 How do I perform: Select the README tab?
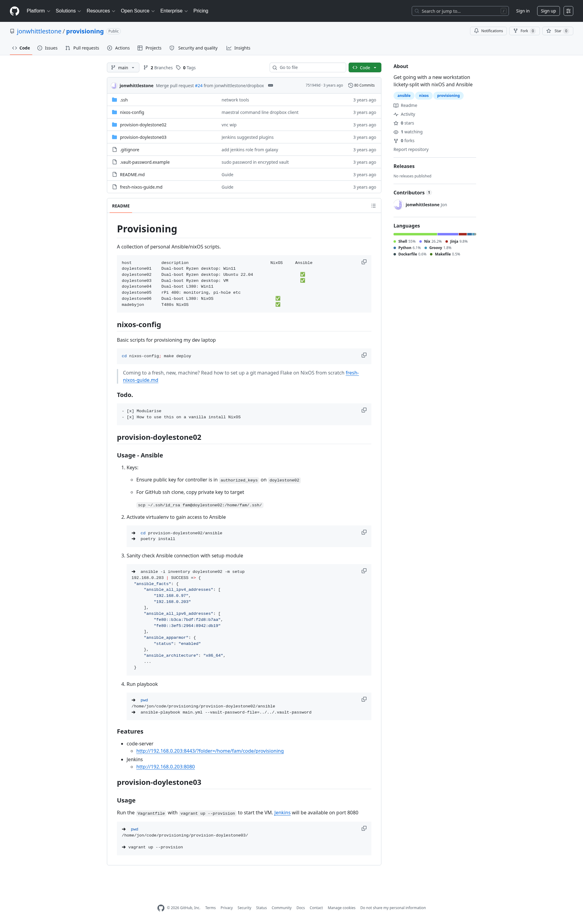coord(121,206)
